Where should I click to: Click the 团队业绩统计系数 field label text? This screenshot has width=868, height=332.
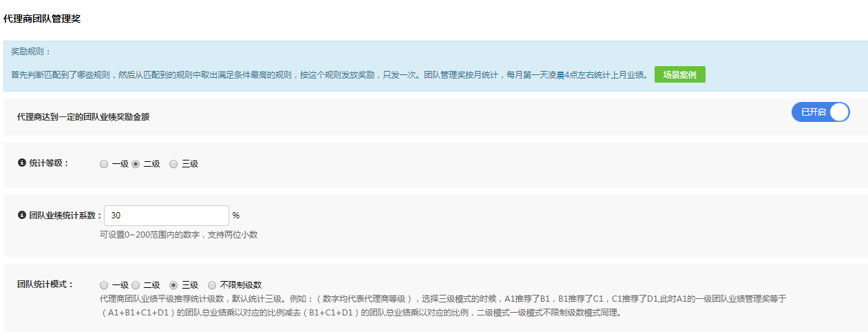pyautogui.click(x=65, y=216)
